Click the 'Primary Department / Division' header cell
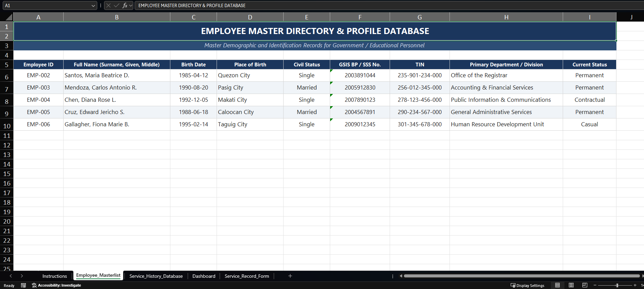Image resolution: width=644 pixels, height=289 pixels. [506, 65]
